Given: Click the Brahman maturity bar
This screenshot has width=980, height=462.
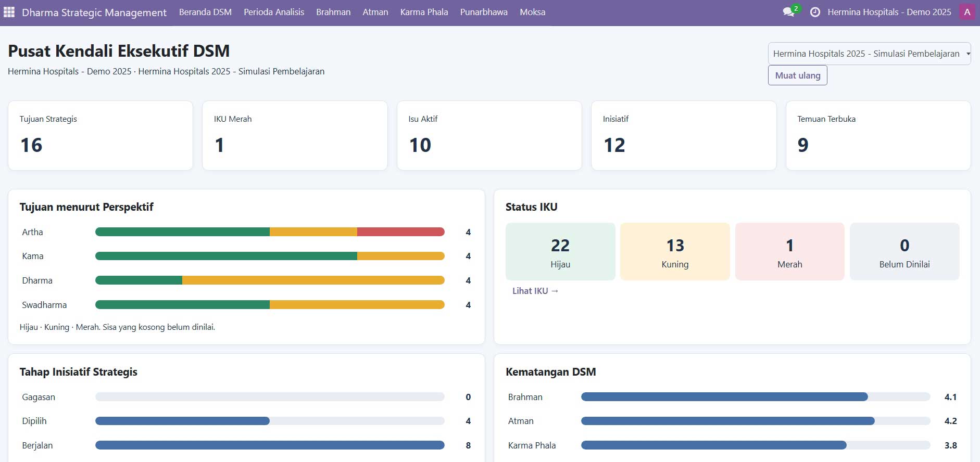Looking at the screenshot, I should 756,397.
